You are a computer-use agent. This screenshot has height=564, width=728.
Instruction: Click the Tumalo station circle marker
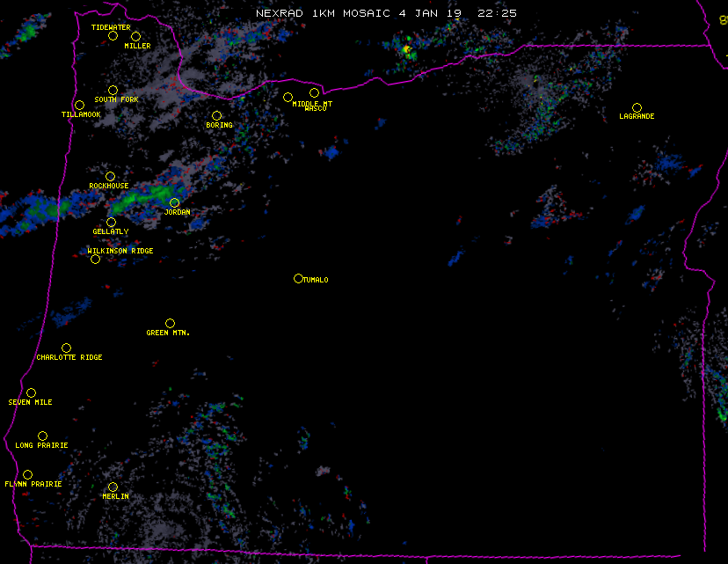(298, 279)
